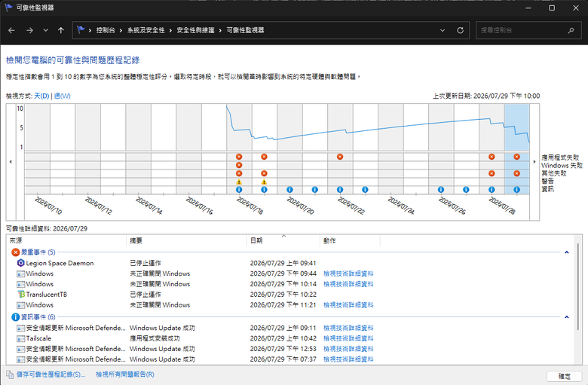
Task: Expand chevron after 安全性與維護 breadcrumb
Action: [220, 30]
